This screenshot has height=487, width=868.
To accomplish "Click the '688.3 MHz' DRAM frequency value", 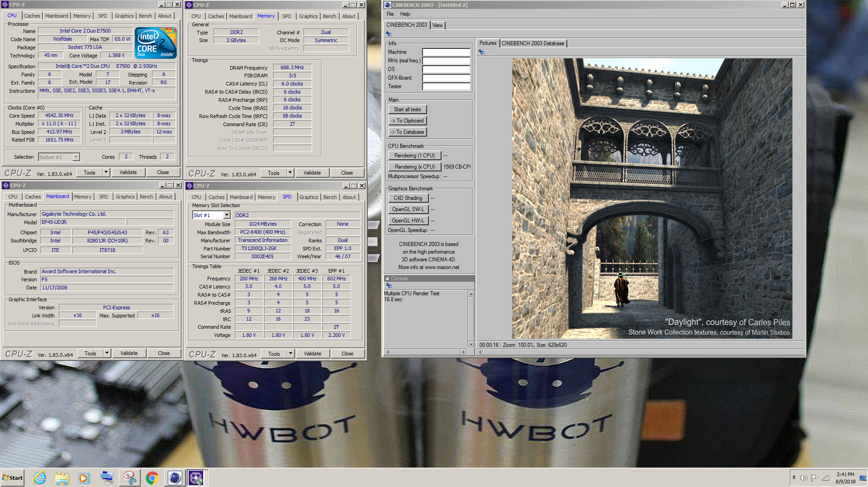I will click(292, 67).
